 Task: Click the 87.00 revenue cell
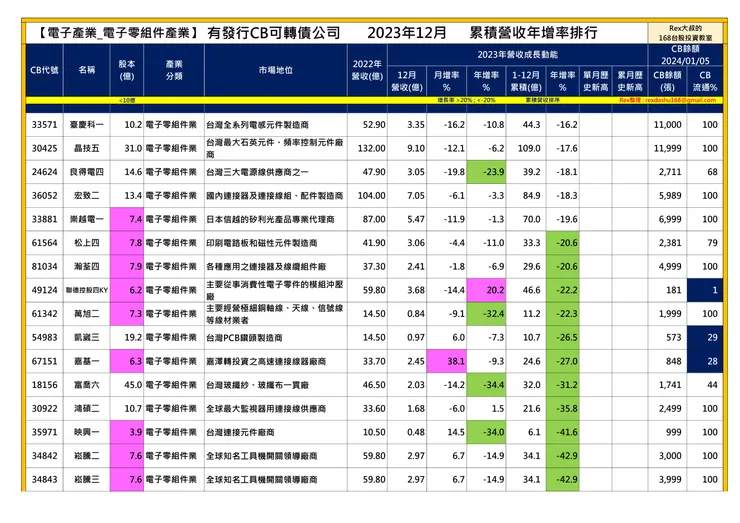point(367,219)
